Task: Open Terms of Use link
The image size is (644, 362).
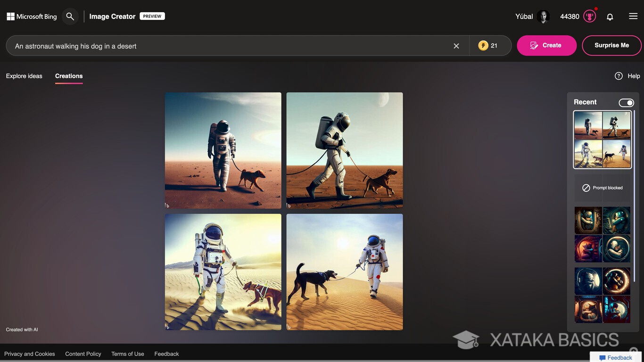Action: coord(128,354)
